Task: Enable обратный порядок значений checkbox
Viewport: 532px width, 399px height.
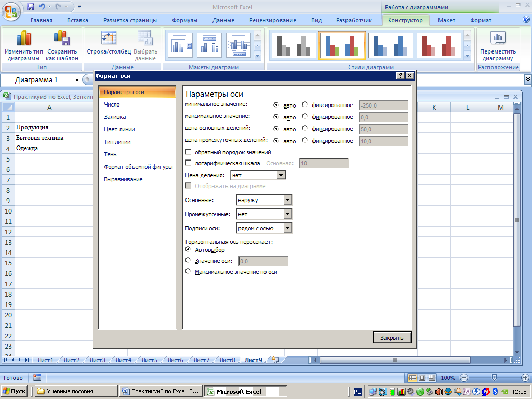Action: [188, 152]
